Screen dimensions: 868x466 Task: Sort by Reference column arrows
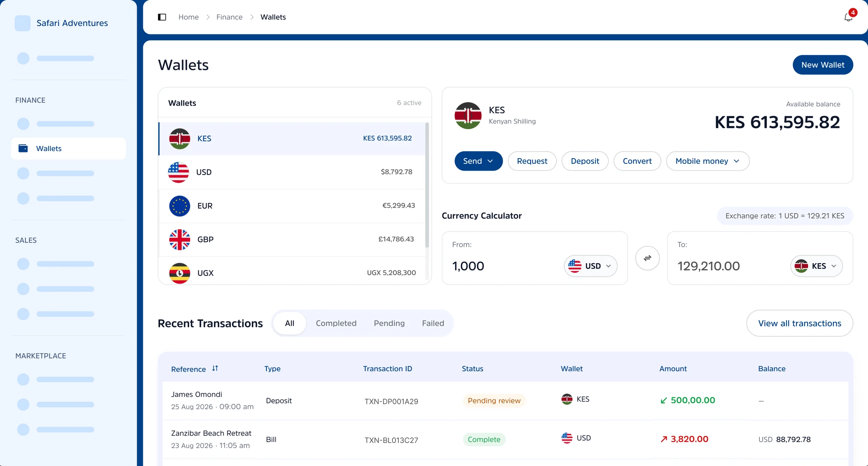[x=215, y=368]
